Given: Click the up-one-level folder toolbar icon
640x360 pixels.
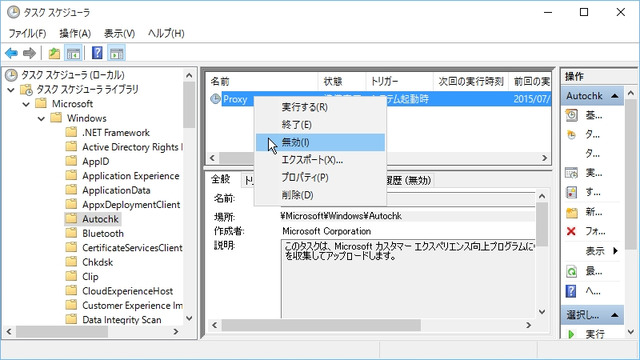Looking at the screenshot, I should pyautogui.click(x=54, y=53).
